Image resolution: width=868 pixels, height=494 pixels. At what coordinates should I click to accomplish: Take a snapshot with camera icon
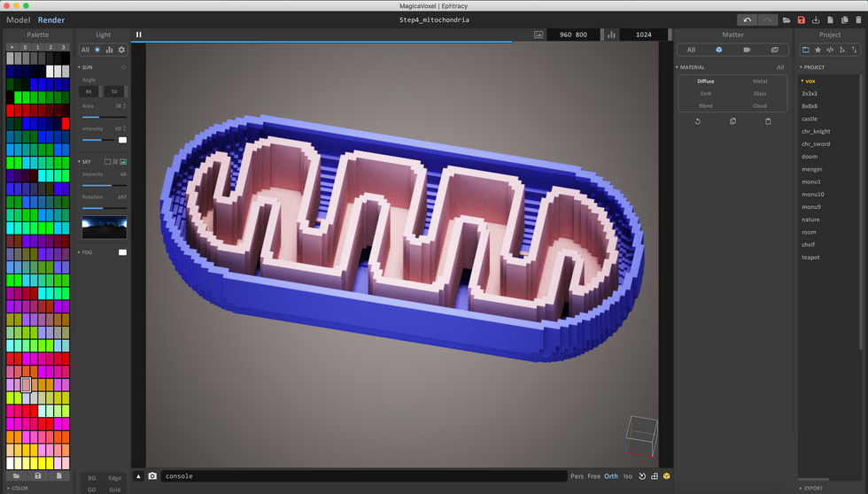click(152, 475)
